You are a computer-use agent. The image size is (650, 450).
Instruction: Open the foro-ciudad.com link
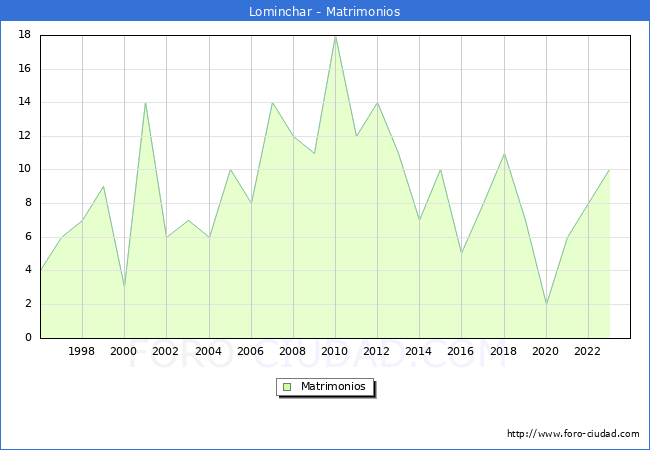(573, 434)
